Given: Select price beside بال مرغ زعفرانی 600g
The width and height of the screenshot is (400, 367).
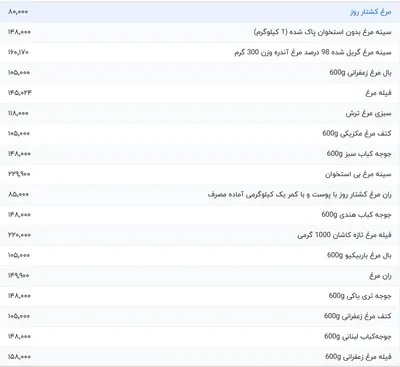Looking at the screenshot, I should point(19,73).
